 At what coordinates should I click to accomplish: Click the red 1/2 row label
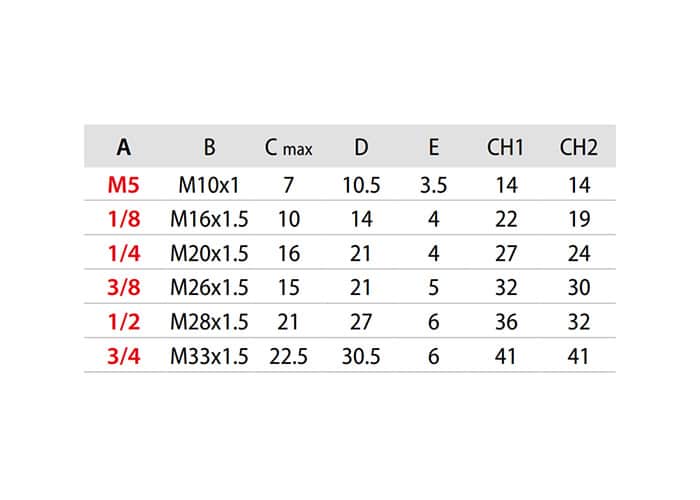pyautogui.click(x=124, y=322)
